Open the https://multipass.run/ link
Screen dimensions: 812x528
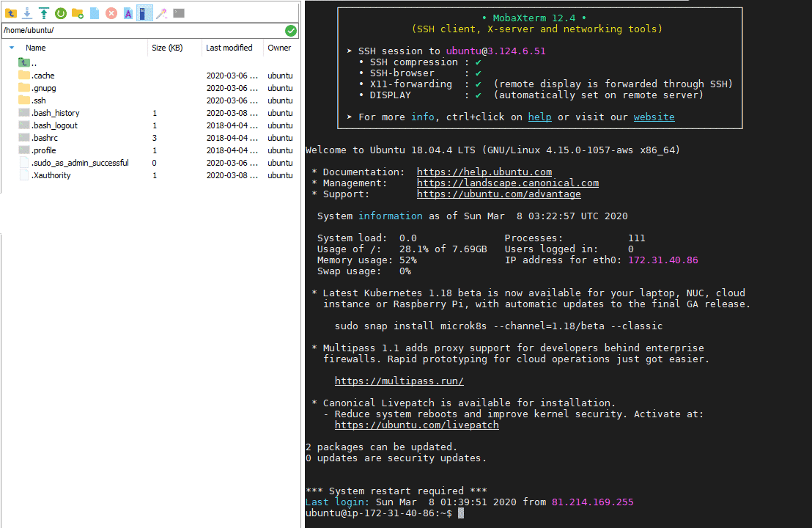coord(399,381)
